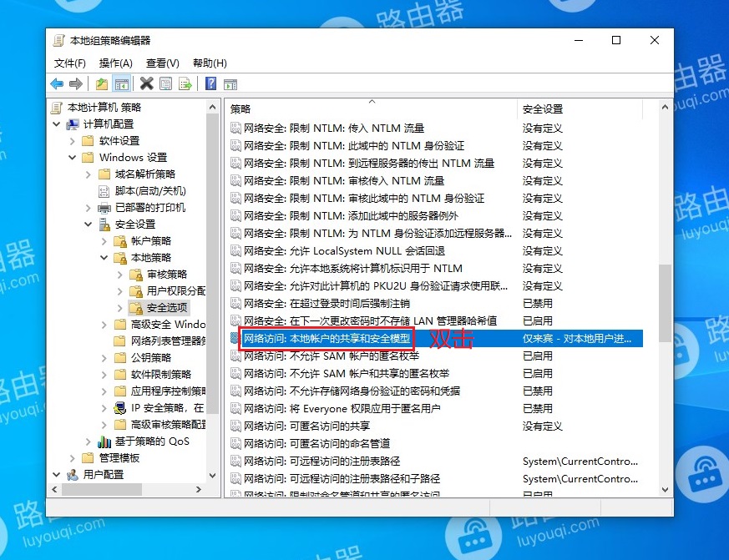Image resolution: width=729 pixels, height=560 pixels.
Task: Click the Up one level folder icon
Action: click(x=102, y=84)
